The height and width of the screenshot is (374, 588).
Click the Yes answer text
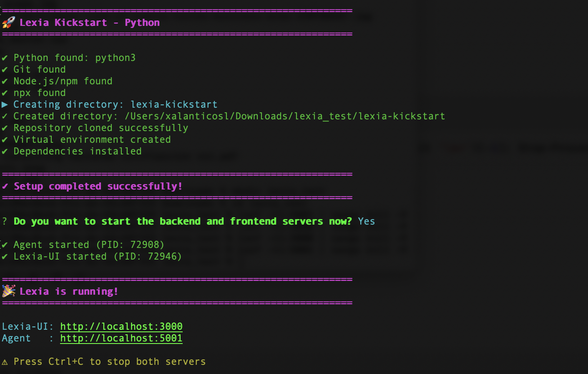click(x=366, y=221)
